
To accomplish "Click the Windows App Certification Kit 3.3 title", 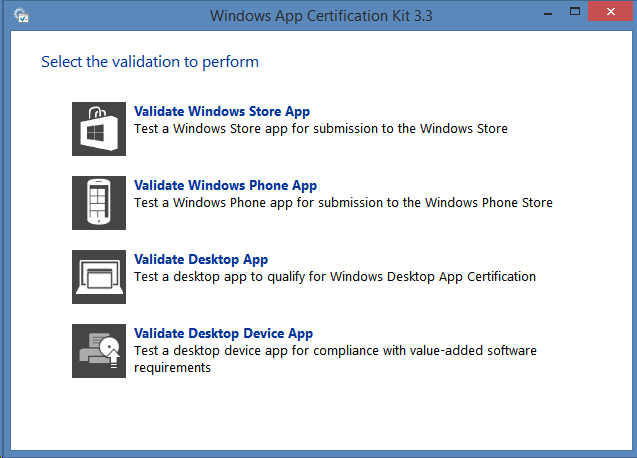I will pos(321,16).
